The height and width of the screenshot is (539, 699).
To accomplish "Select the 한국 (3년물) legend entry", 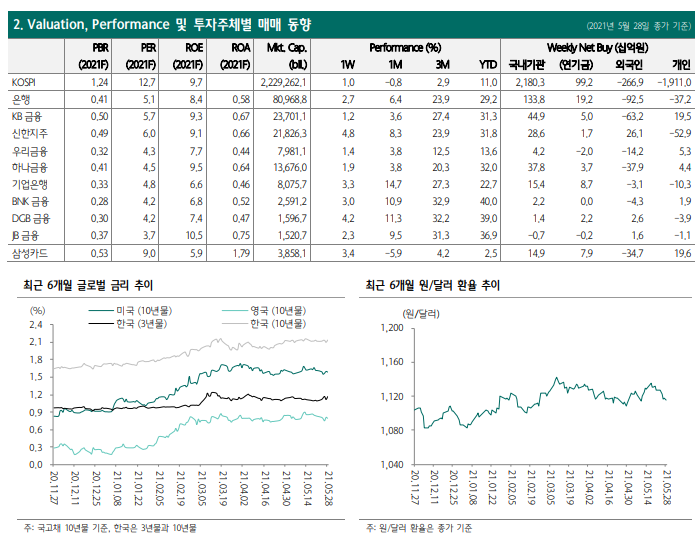I will 128,324.
